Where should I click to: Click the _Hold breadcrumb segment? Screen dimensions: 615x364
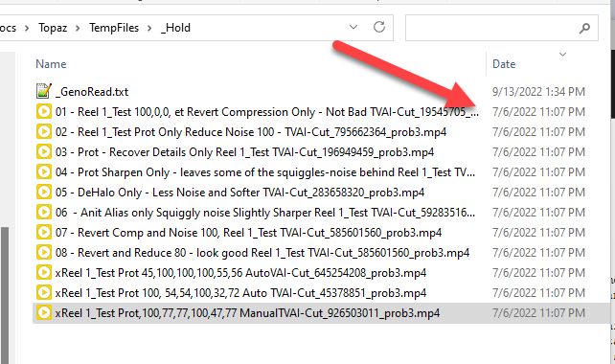pos(175,28)
